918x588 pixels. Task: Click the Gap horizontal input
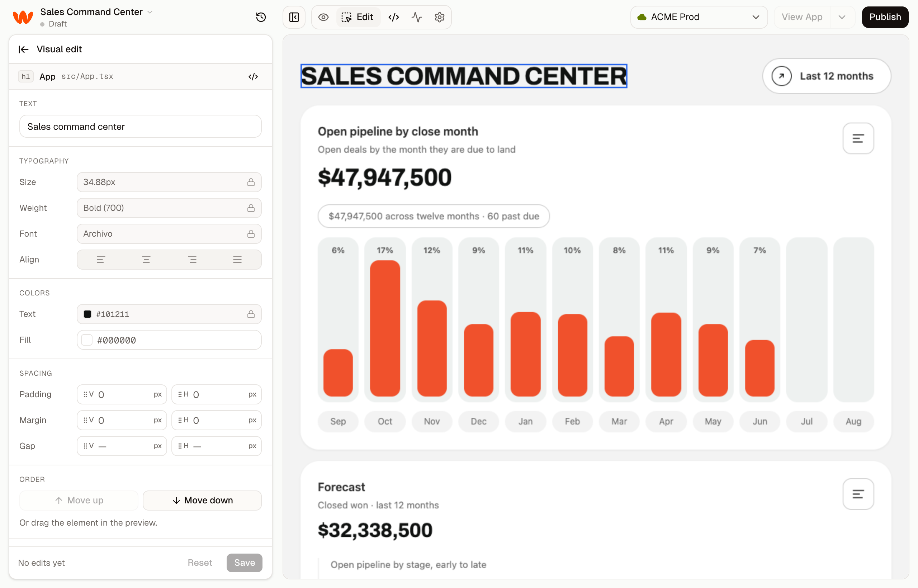pos(217,446)
